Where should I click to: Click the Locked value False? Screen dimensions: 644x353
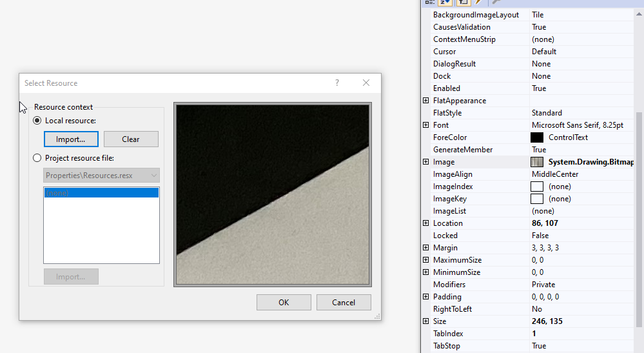540,236
